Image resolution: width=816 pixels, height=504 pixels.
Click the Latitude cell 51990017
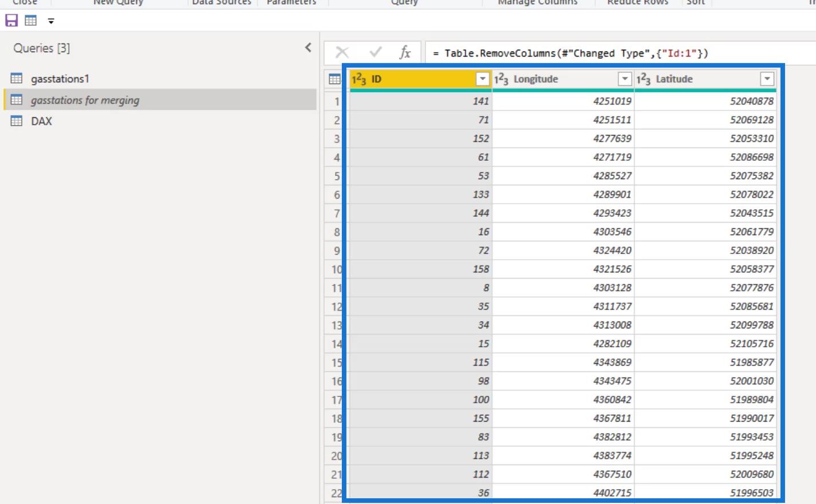(x=705, y=418)
